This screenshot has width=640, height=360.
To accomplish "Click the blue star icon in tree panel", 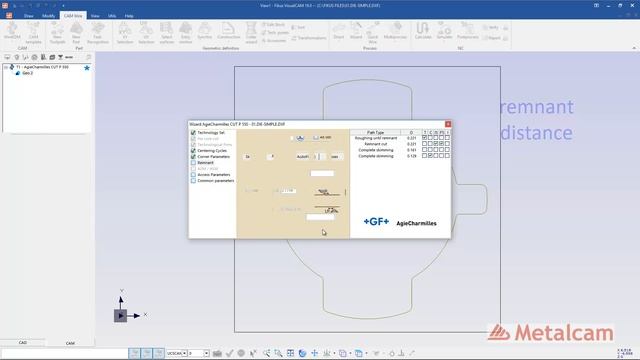I will [x=87, y=68].
